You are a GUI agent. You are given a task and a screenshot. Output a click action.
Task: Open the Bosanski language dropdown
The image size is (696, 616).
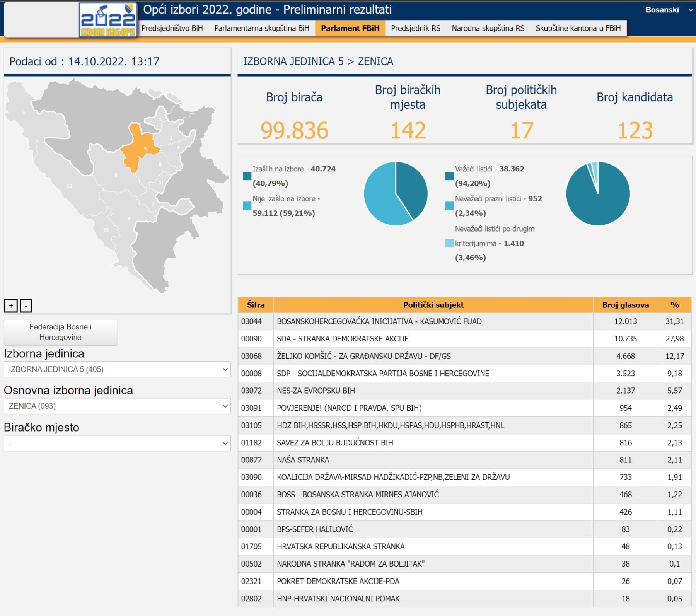tap(668, 10)
